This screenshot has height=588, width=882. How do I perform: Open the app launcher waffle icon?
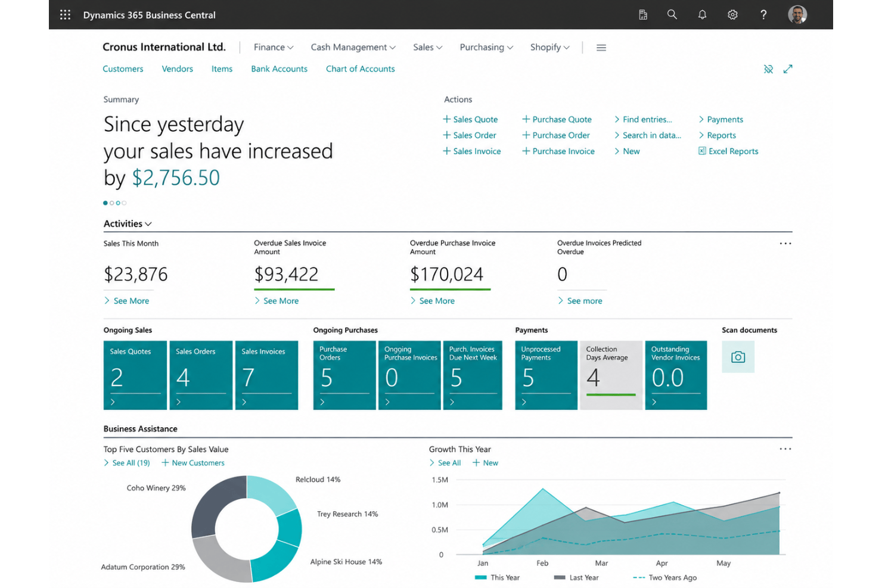click(66, 15)
